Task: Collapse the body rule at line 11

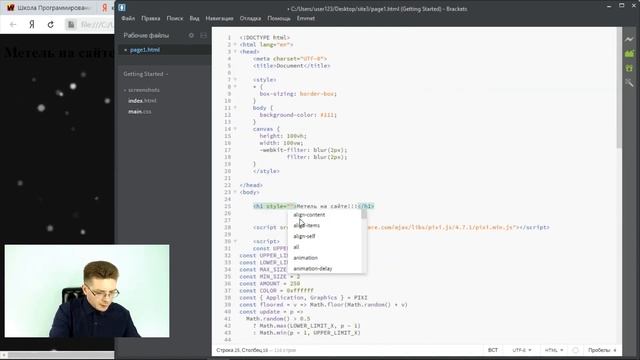Action: coord(235,108)
